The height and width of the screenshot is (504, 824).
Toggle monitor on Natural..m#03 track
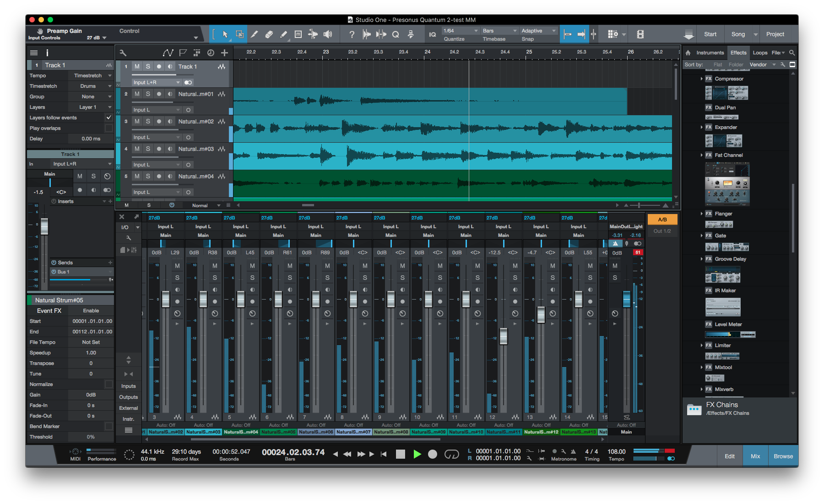click(170, 149)
